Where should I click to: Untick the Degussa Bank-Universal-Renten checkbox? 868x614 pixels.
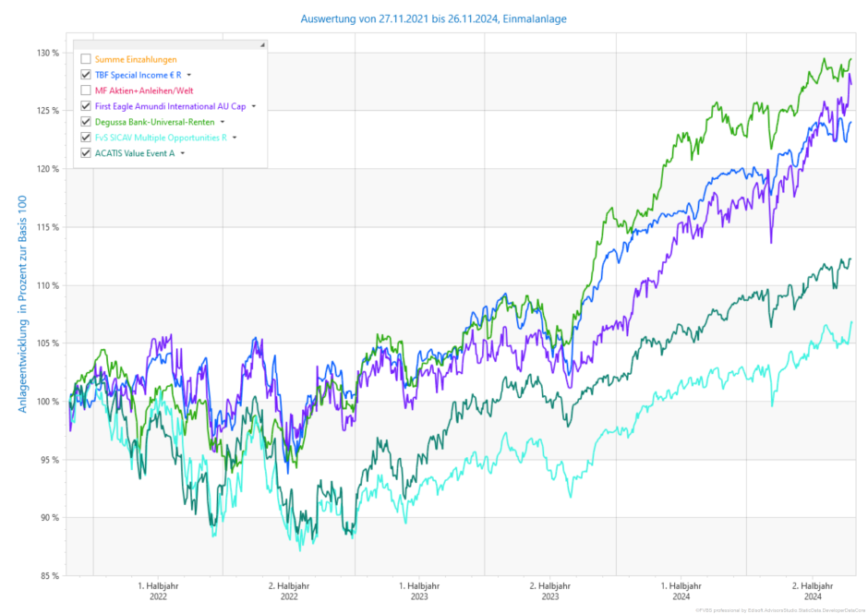click(86, 122)
